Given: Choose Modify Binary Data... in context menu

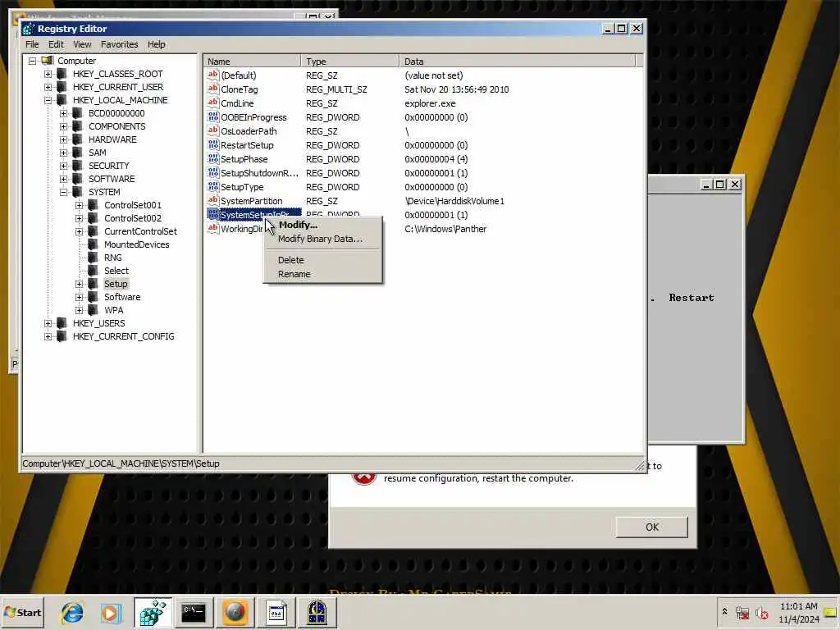Looking at the screenshot, I should [323, 239].
